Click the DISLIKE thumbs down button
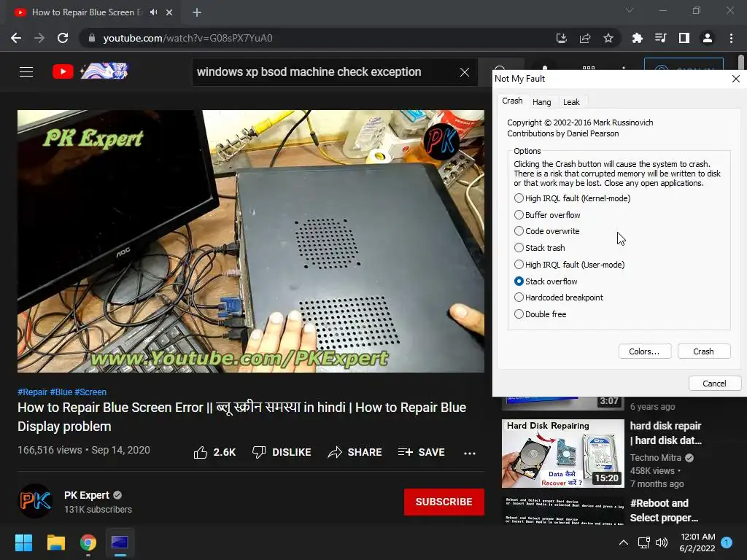Viewport: 747px width, 560px height. [x=282, y=452]
